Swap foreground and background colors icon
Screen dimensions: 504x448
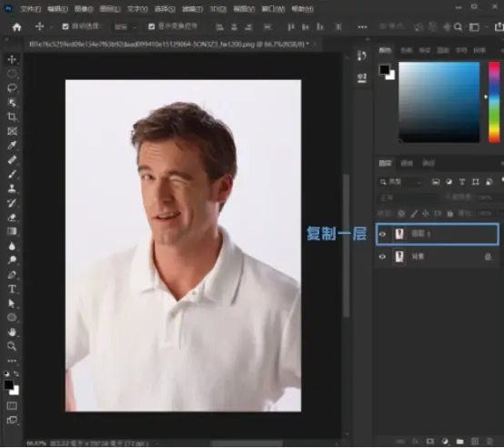pyautogui.click(x=15, y=373)
